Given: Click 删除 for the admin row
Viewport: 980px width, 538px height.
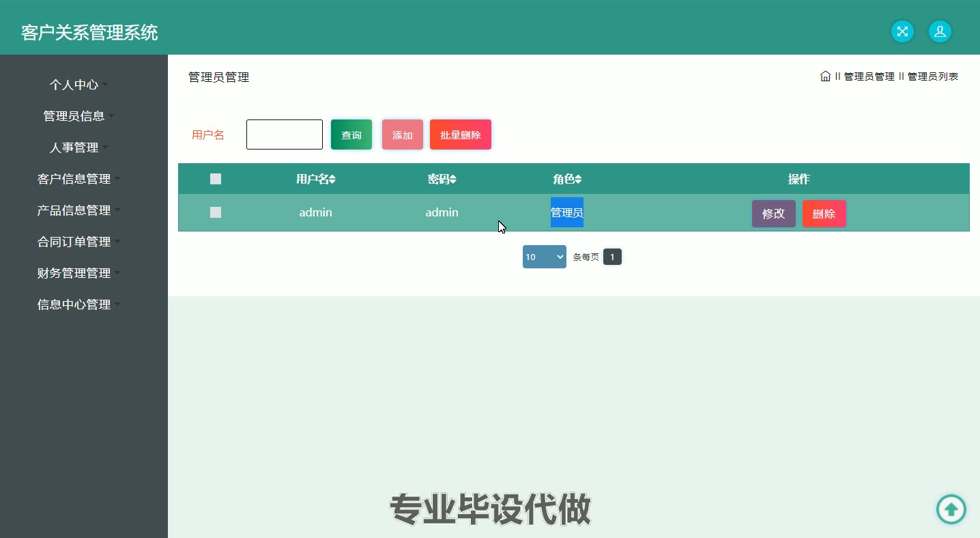Looking at the screenshot, I should pos(824,214).
